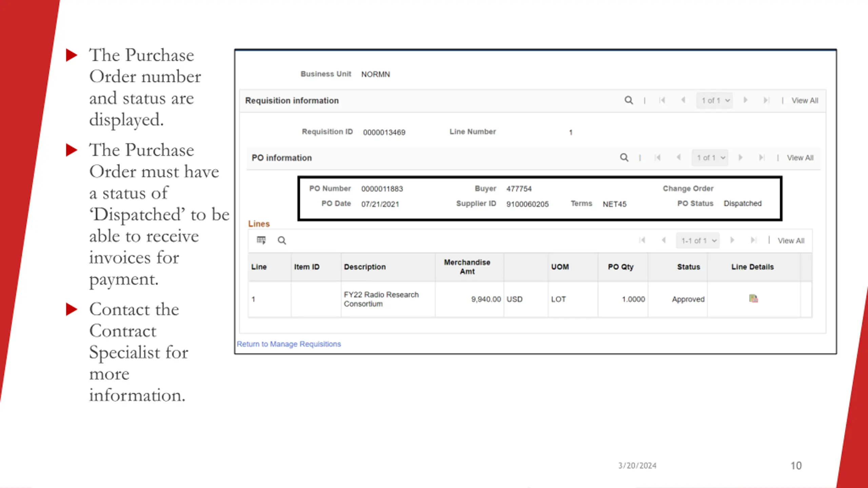Image resolution: width=868 pixels, height=488 pixels.
Task: Go to previous PO information row
Action: pos(678,158)
